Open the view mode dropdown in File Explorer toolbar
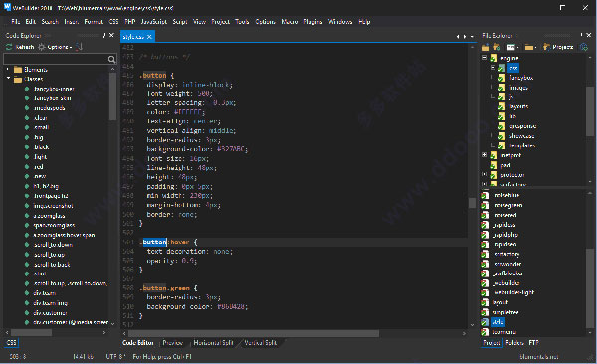Viewport: 597px width, 364px height. click(512, 47)
